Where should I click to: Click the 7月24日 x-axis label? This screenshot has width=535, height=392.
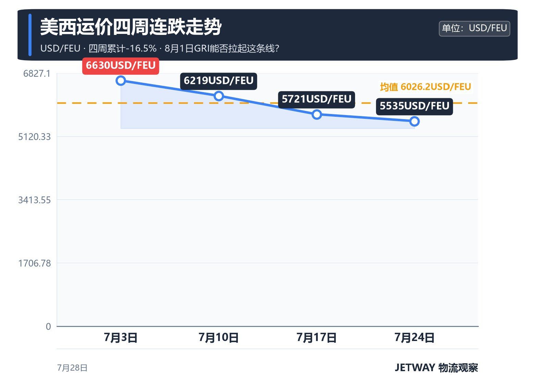coord(414,338)
